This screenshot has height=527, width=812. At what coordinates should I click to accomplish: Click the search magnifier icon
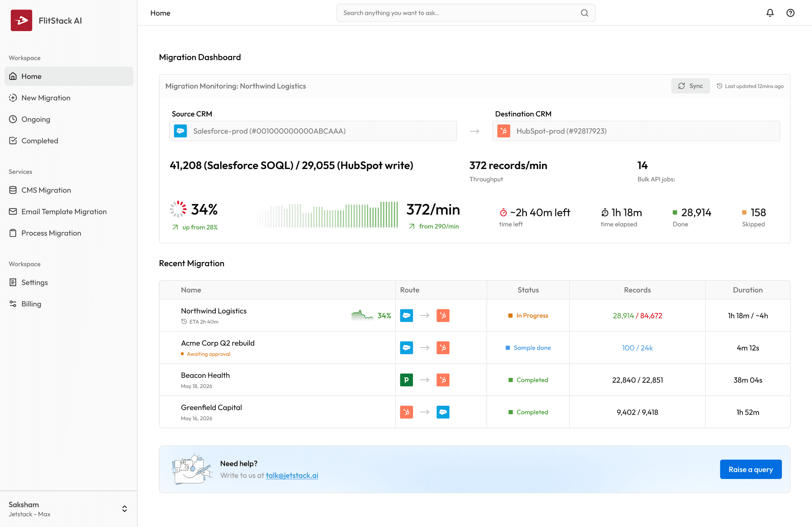point(584,13)
